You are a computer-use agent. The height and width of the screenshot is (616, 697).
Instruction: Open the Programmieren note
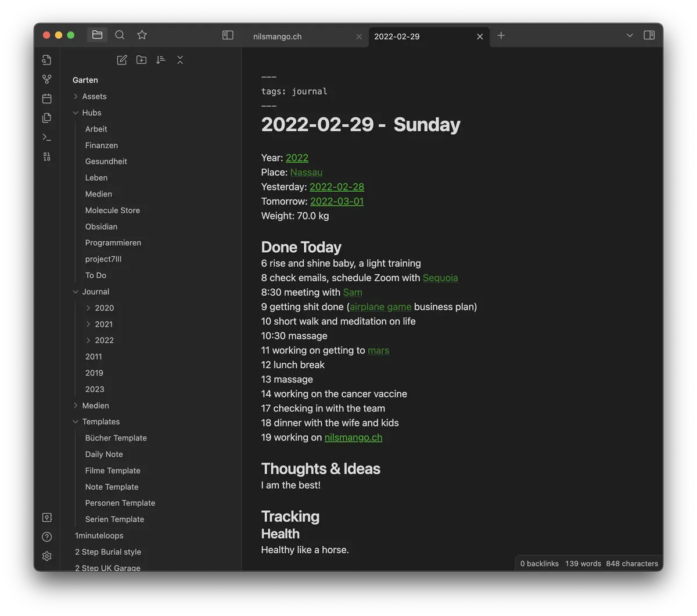113,243
